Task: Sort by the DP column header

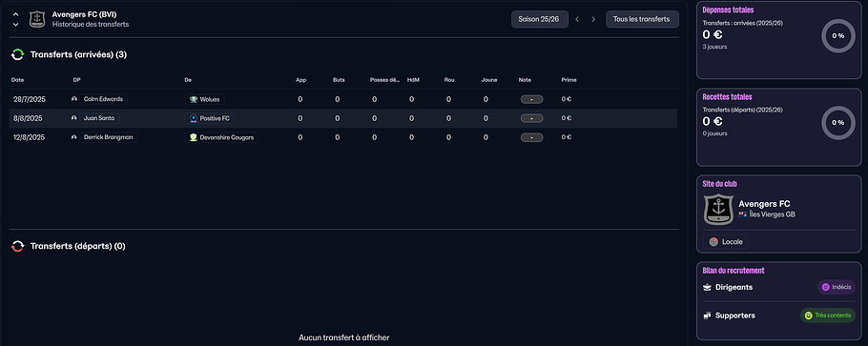Action: [x=77, y=80]
